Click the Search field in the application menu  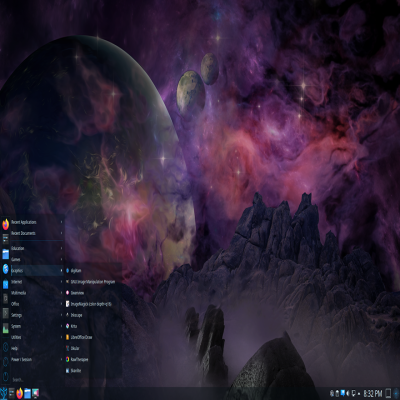(x=37, y=380)
